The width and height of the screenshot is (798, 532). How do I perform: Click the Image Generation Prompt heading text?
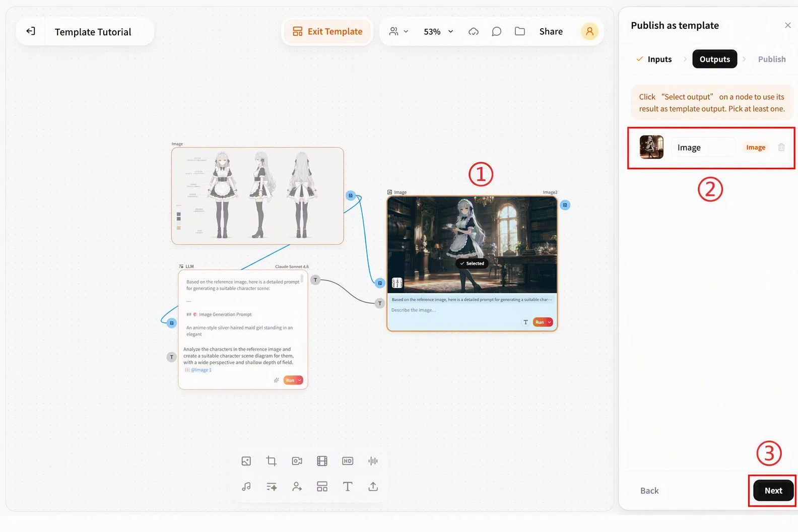(225, 314)
